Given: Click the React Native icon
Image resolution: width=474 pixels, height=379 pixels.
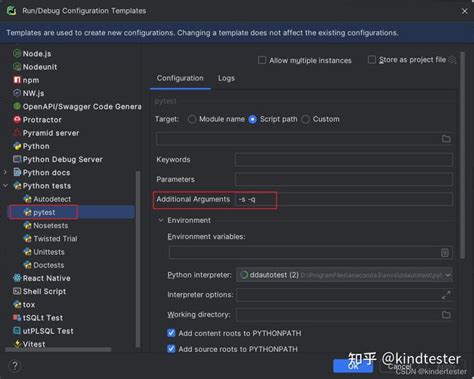Looking at the screenshot, I should tap(17, 278).
